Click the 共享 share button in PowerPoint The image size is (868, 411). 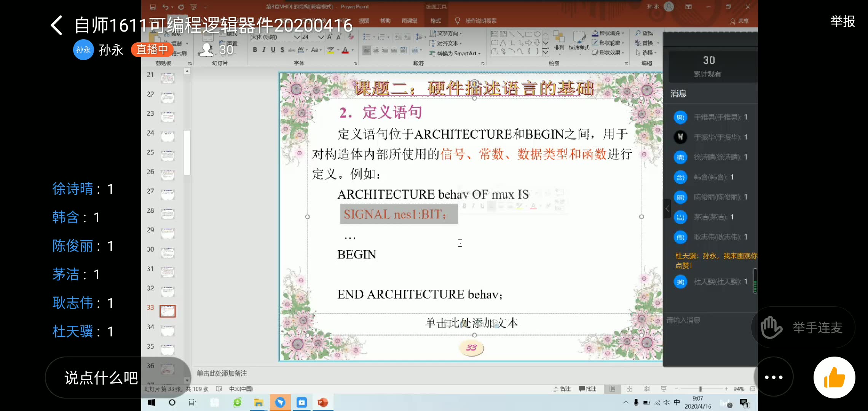coord(740,21)
